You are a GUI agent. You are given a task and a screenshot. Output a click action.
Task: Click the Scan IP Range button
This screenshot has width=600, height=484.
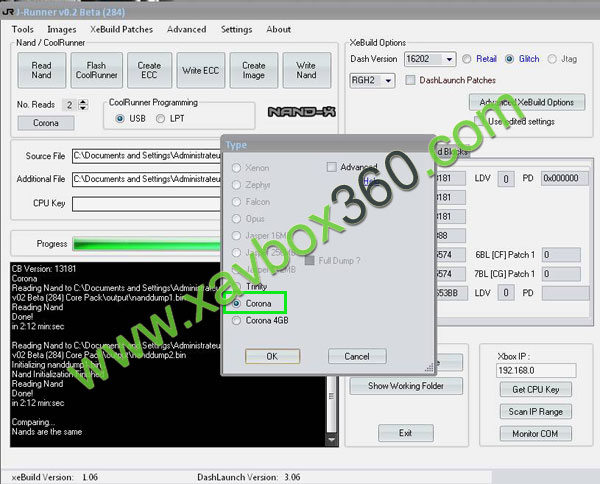[536, 412]
